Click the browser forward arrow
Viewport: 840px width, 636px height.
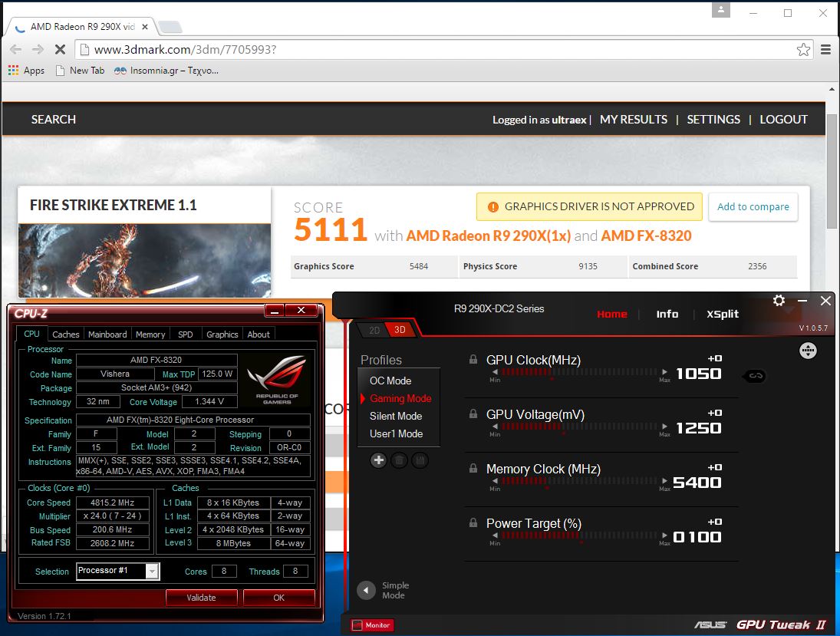click(x=38, y=50)
